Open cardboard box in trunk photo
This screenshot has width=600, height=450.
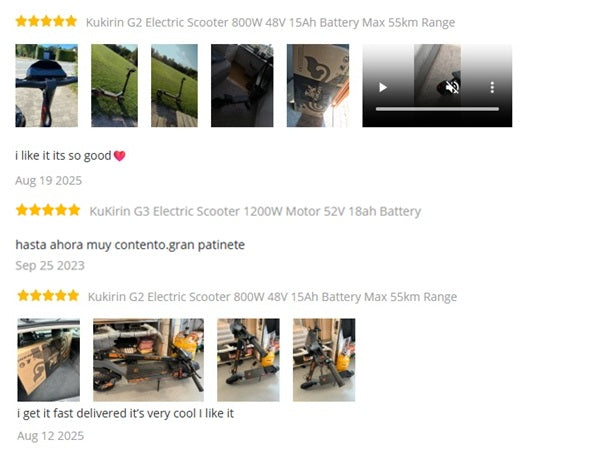[49, 360]
